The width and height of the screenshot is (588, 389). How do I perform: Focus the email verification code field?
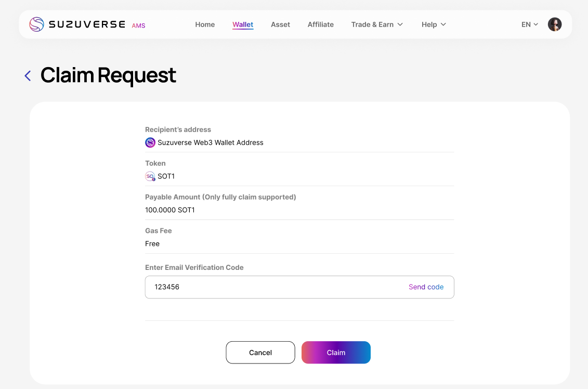(276, 287)
